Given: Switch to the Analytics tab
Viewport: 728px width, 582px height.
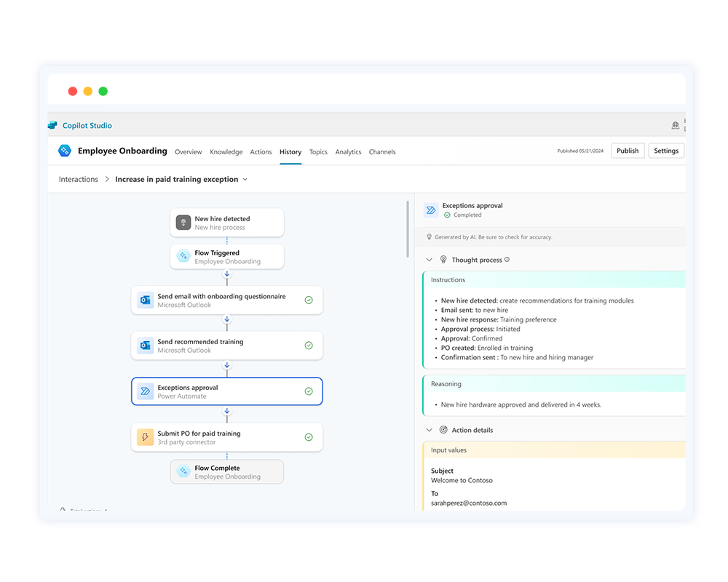Looking at the screenshot, I should [x=348, y=152].
